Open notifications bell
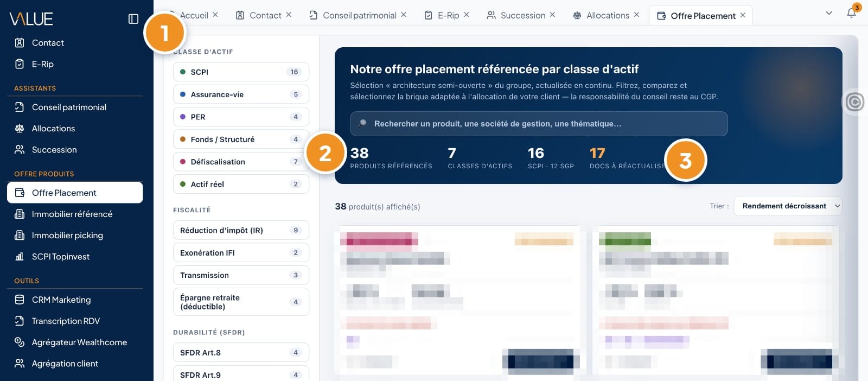 852,14
